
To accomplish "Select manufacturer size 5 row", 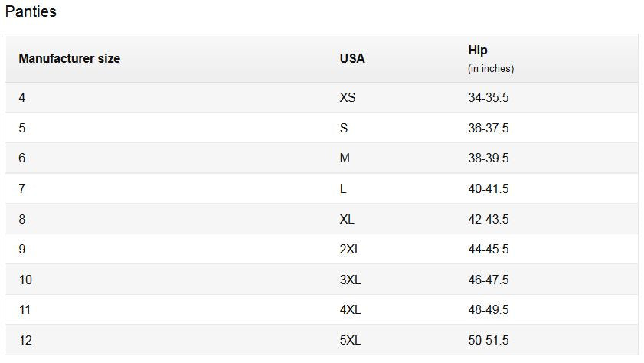I will tap(322, 128).
